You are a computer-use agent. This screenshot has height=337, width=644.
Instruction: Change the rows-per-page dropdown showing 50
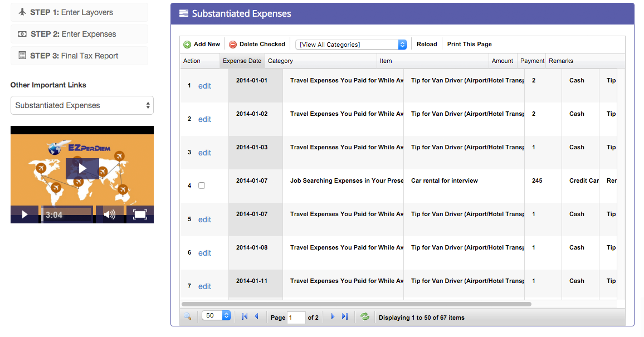216,316
